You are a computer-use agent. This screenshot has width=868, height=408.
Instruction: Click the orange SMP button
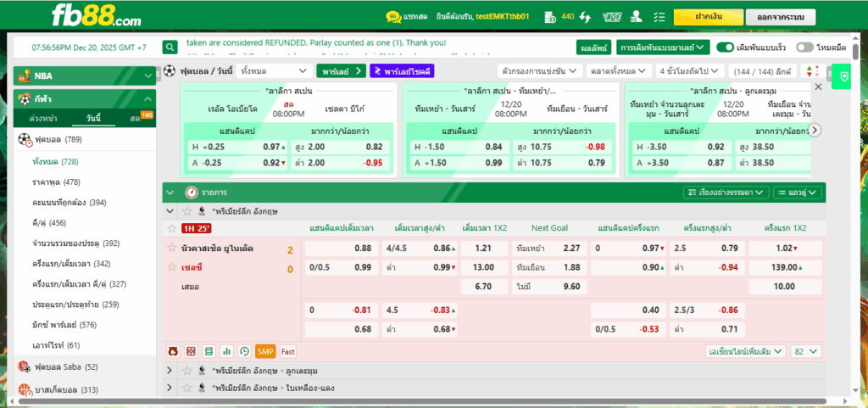coord(265,351)
